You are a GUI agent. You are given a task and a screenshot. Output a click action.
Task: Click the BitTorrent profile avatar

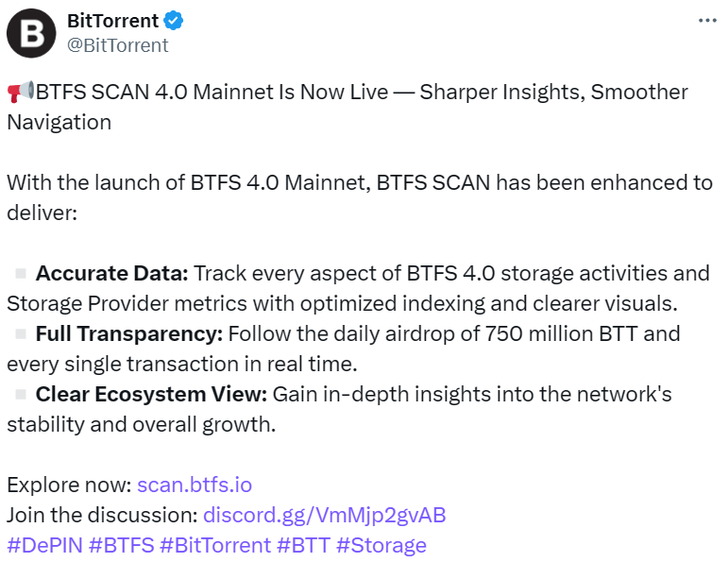[31, 34]
